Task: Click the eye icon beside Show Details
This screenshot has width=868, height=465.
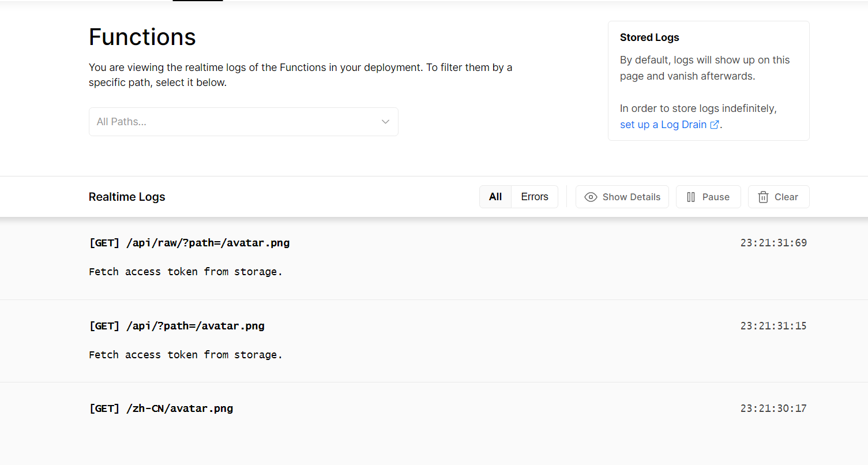Action: (x=590, y=197)
